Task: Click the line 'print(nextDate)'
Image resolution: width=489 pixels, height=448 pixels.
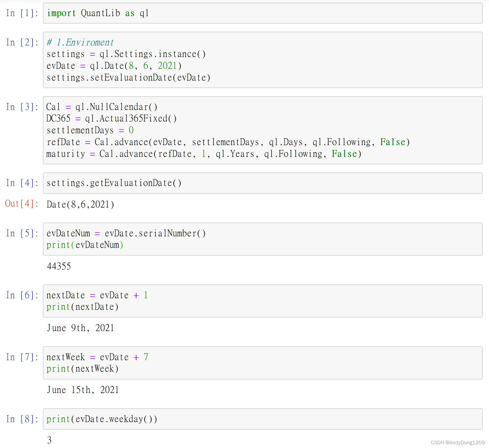Action: (x=83, y=307)
